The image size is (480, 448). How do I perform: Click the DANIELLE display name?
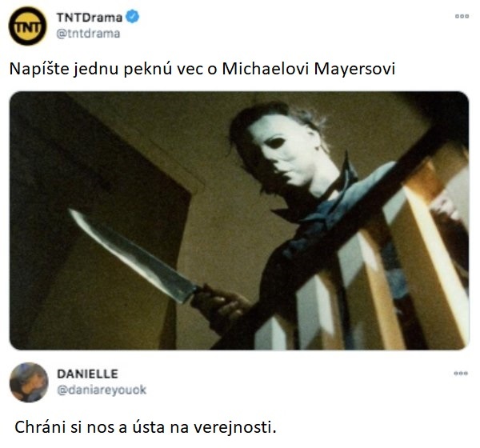coord(87,374)
